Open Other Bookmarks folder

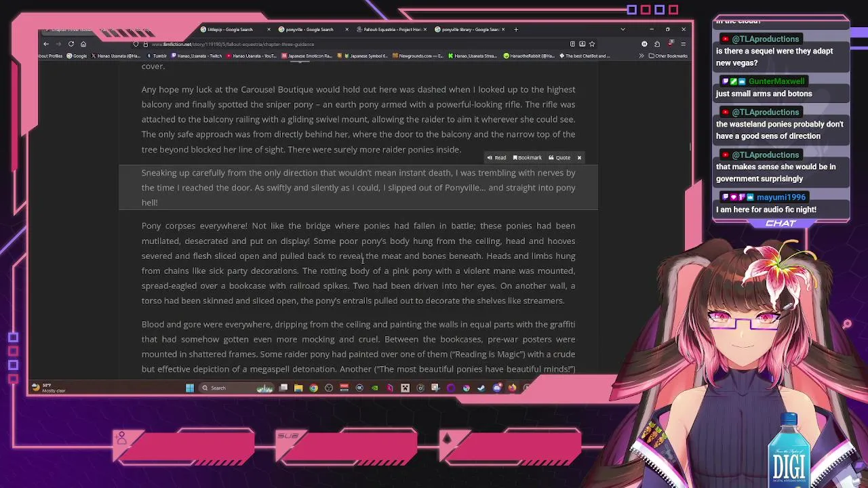[668, 56]
